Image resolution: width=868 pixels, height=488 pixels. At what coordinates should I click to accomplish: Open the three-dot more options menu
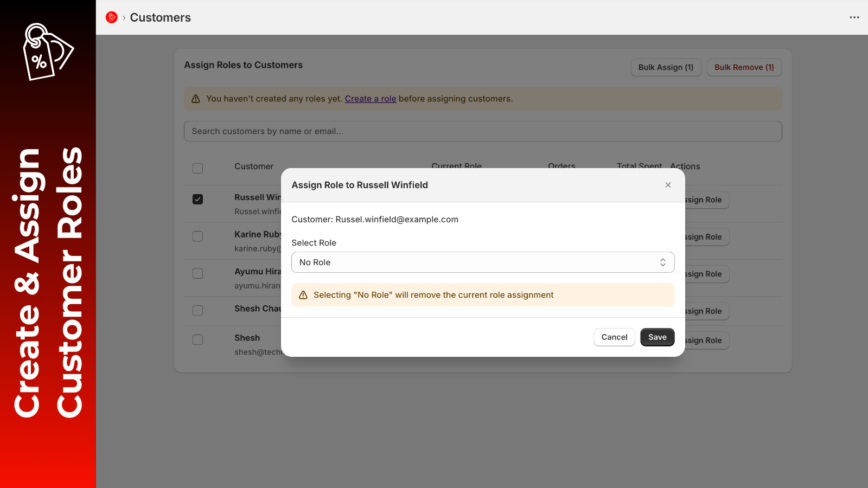854,17
